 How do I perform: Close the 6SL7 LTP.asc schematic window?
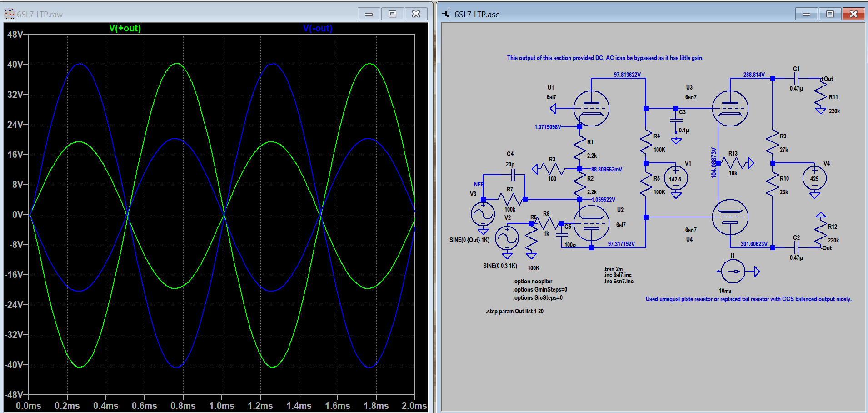coord(854,14)
